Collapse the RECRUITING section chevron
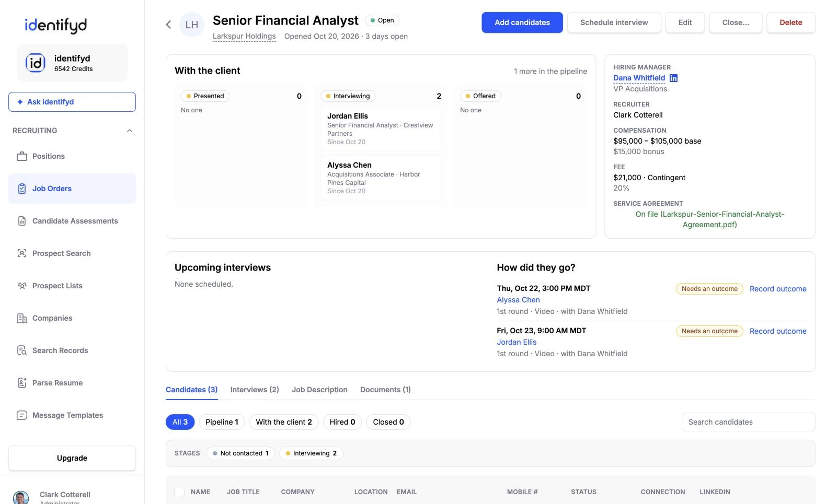826x504 pixels. tap(130, 131)
